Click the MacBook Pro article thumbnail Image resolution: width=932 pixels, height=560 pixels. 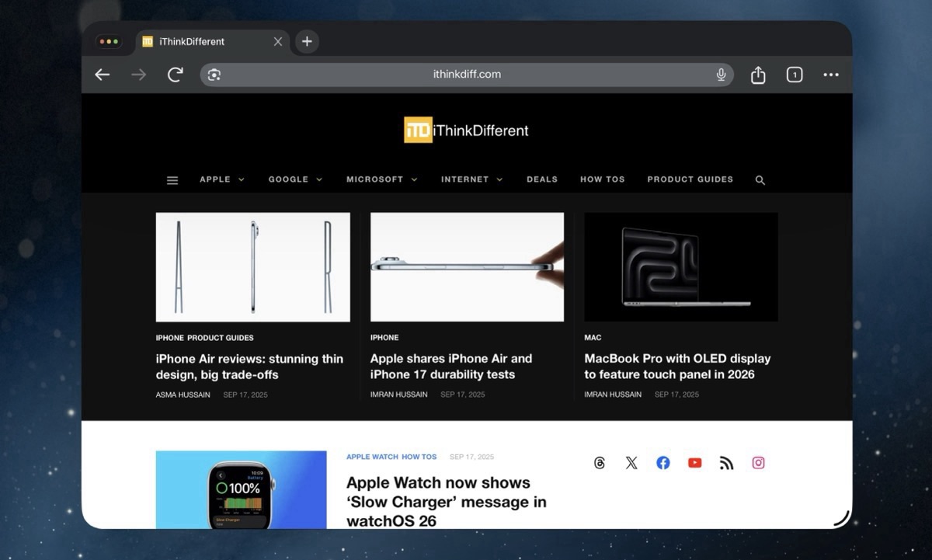(x=680, y=266)
